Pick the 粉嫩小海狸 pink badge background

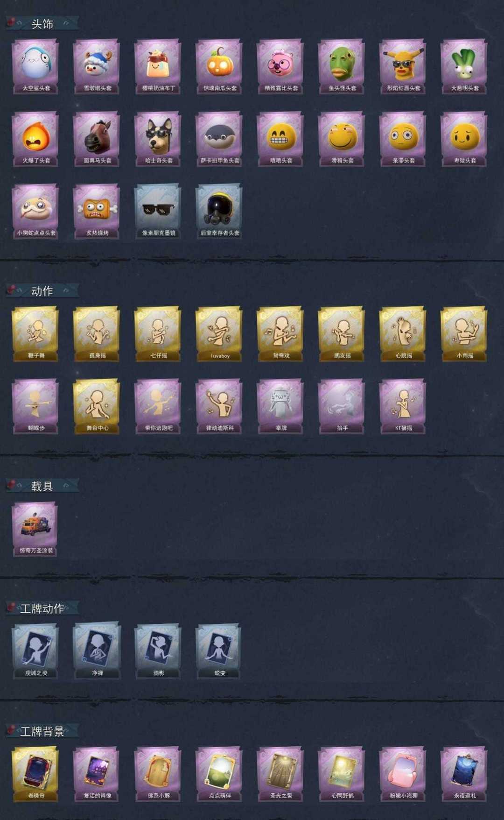(403, 774)
